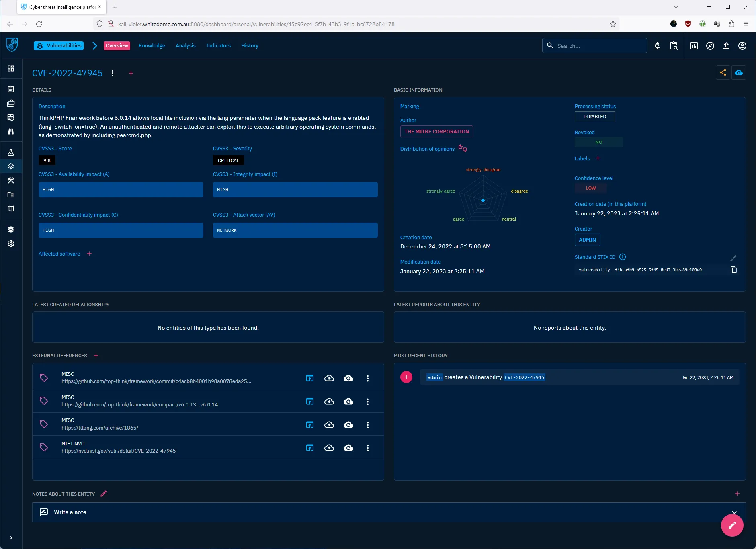Copy the Standard STIX ID value
The width and height of the screenshot is (756, 549).
click(734, 270)
